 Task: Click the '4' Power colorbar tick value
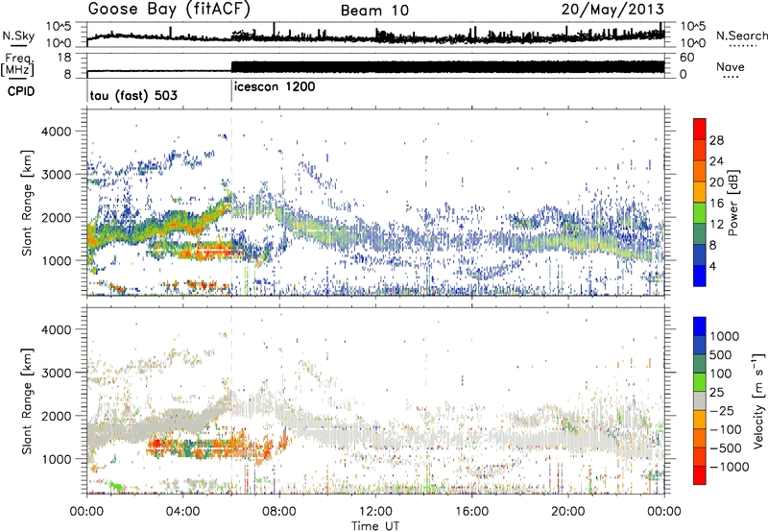[x=713, y=266]
